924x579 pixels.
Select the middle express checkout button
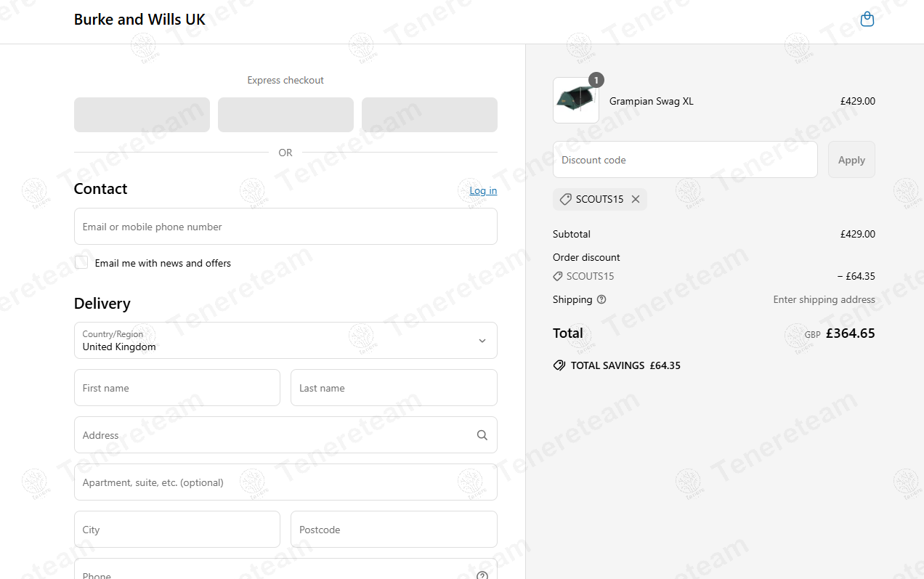coord(285,115)
